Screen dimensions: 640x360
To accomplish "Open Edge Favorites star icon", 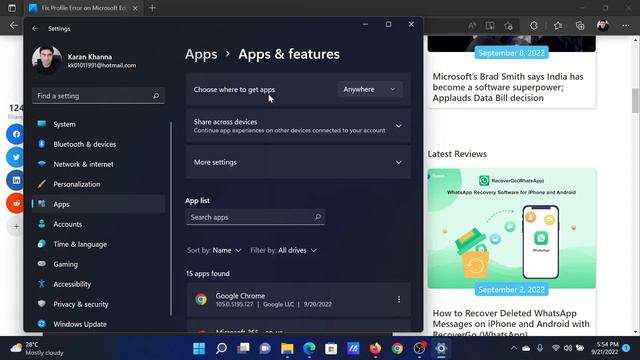I will (x=558, y=26).
